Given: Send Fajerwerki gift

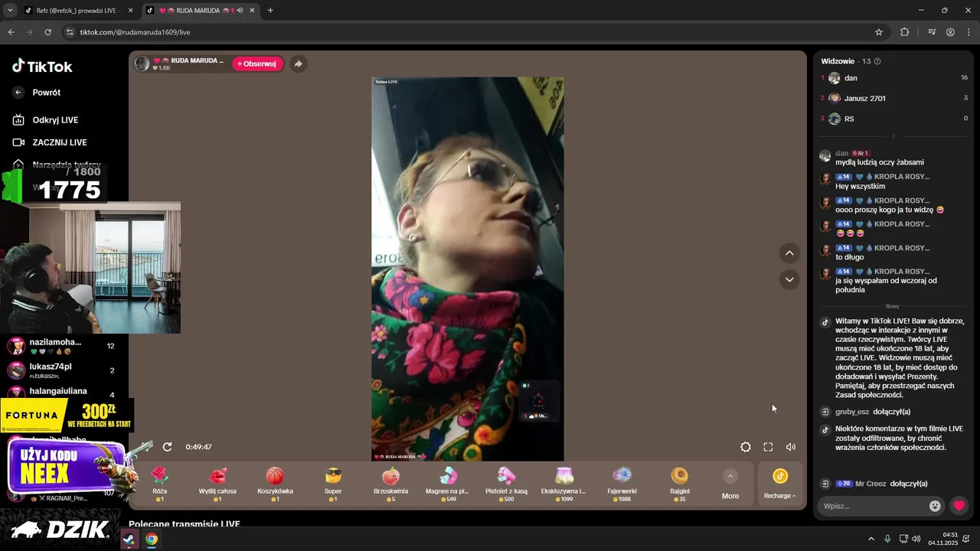Looking at the screenshot, I should (x=622, y=484).
